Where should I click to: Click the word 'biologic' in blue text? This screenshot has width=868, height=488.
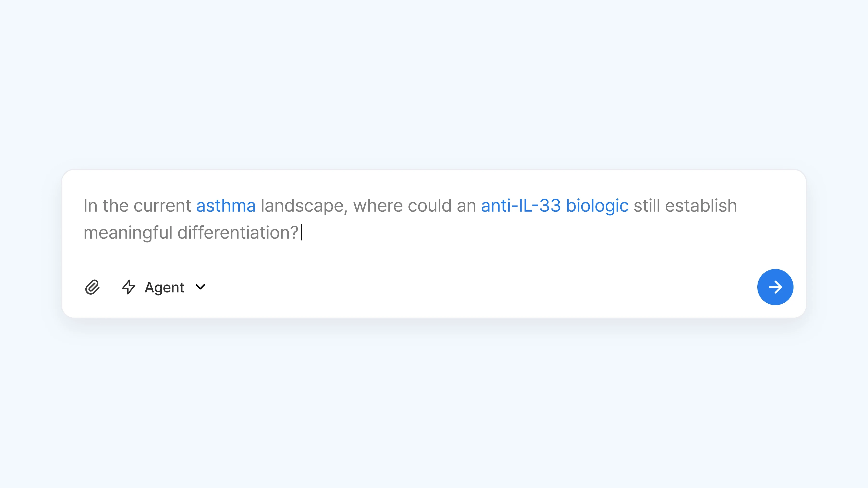(597, 206)
